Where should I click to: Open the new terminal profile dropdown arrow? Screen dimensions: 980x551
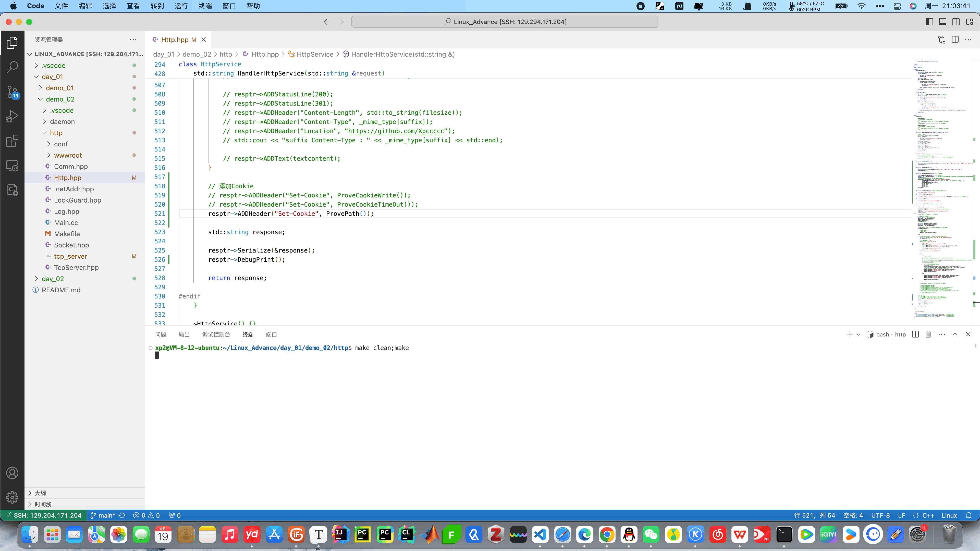[x=858, y=335]
